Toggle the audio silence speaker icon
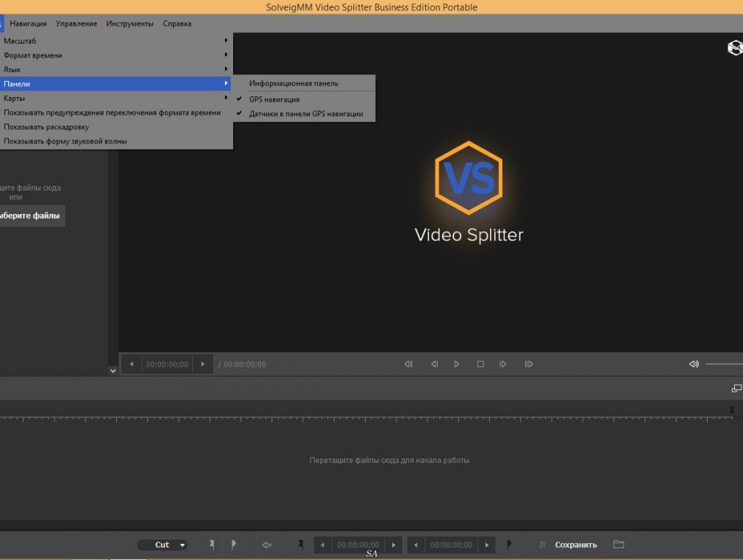This screenshot has width=743, height=560. click(267, 545)
